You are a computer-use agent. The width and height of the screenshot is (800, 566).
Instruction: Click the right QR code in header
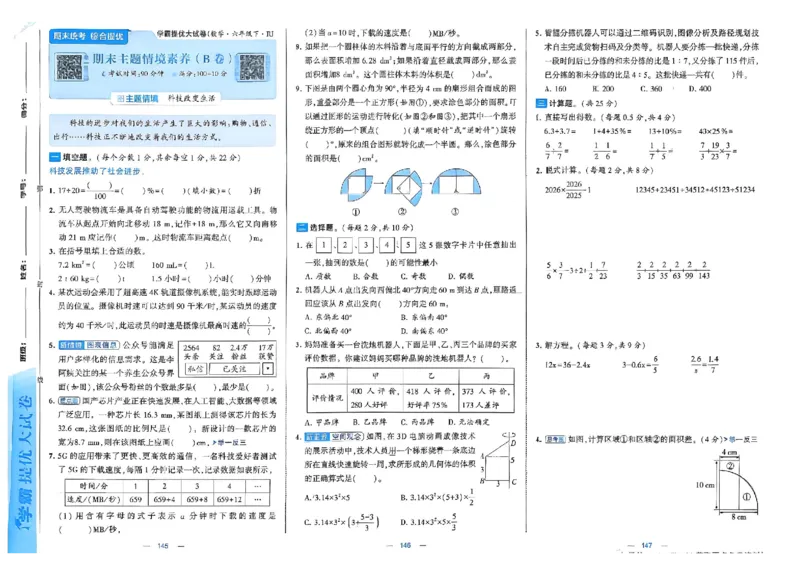click(252, 67)
